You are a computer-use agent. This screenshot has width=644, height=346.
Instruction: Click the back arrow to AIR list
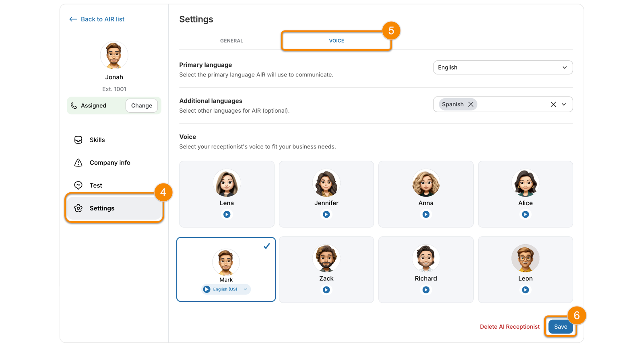[x=73, y=19]
